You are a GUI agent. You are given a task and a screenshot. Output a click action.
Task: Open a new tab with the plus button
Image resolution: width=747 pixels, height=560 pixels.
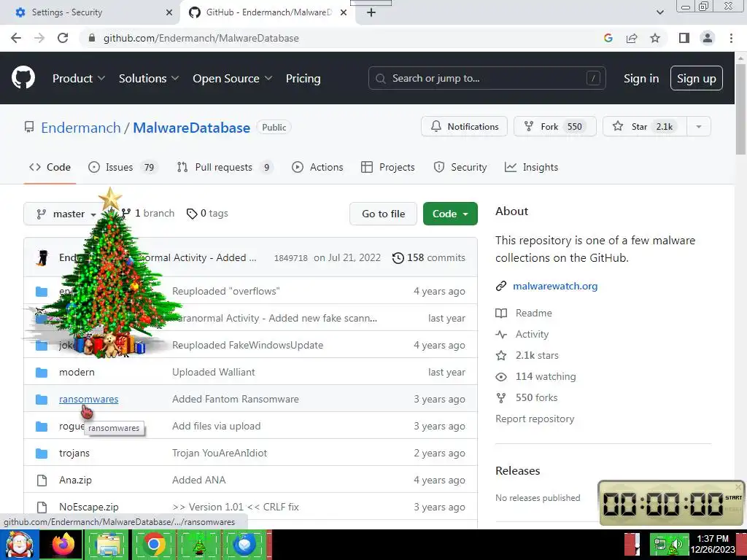[371, 12]
